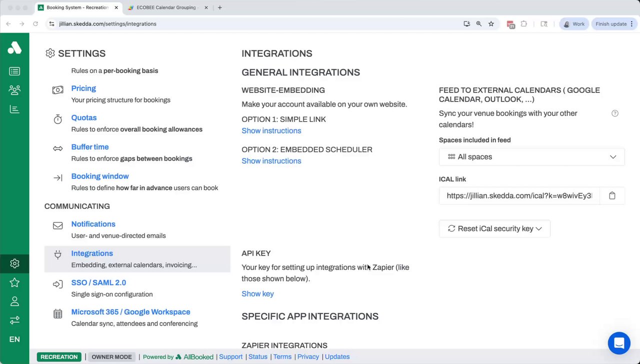The height and width of the screenshot is (364, 640).
Task: Open the users sidebar icon
Action: (x=14, y=90)
